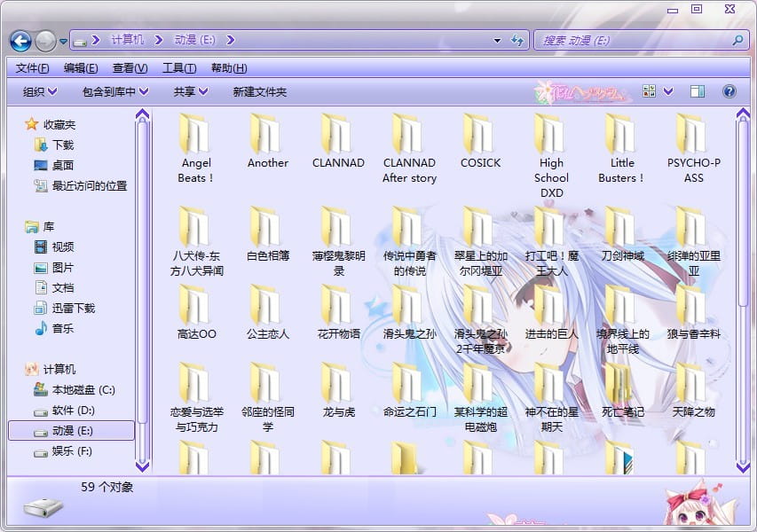The height and width of the screenshot is (532, 757).
Task: Open the 查看 menu
Action: pyautogui.click(x=129, y=67)
